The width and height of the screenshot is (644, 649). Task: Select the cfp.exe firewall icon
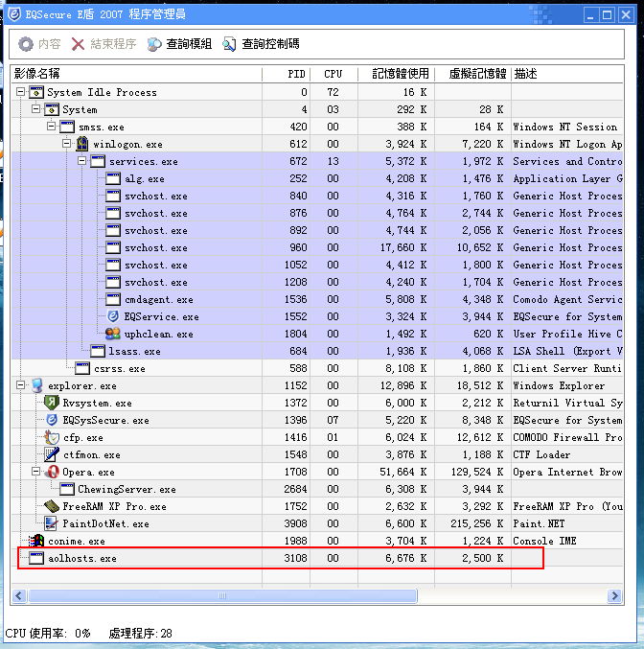pos(52,437)
